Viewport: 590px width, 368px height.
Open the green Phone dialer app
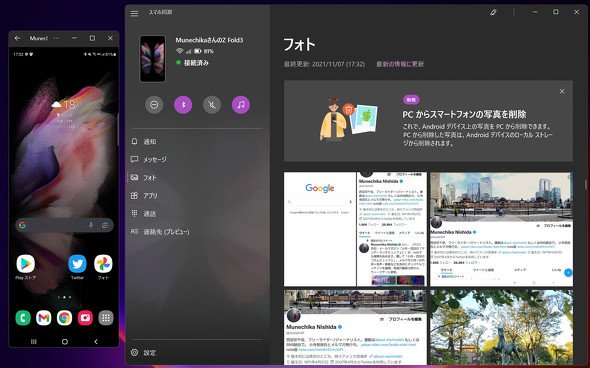pos(23,318)
